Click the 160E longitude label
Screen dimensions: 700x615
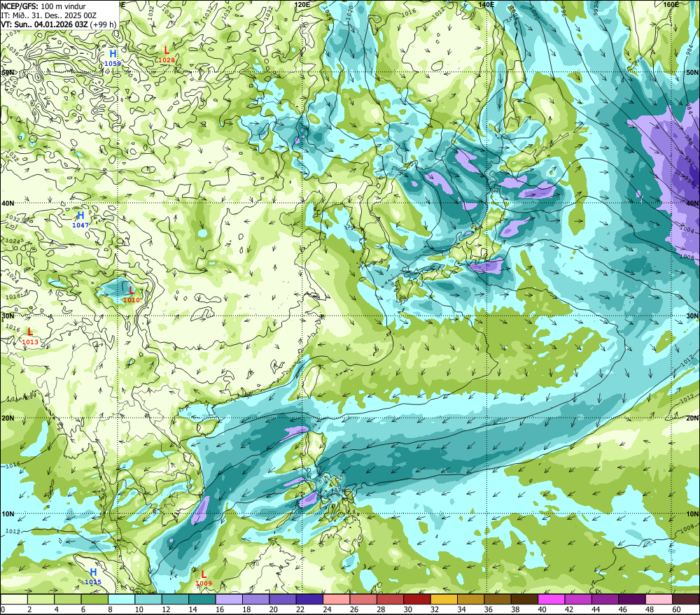(671, 4)
